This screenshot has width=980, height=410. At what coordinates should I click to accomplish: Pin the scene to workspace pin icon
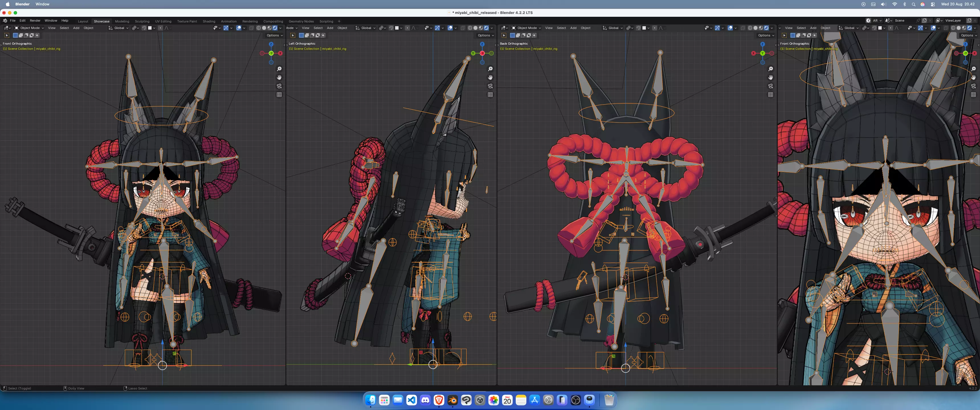click(918, 20)
